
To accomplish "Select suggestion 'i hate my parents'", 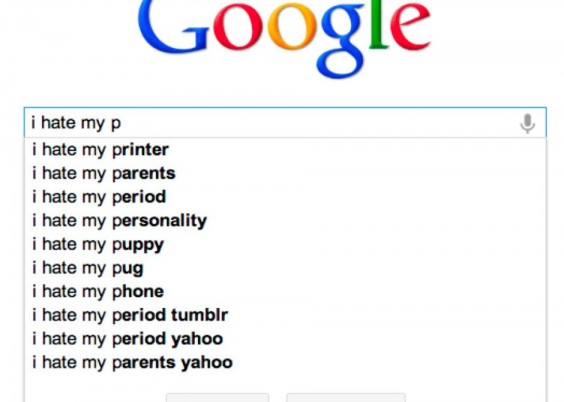I will [285, 173].
